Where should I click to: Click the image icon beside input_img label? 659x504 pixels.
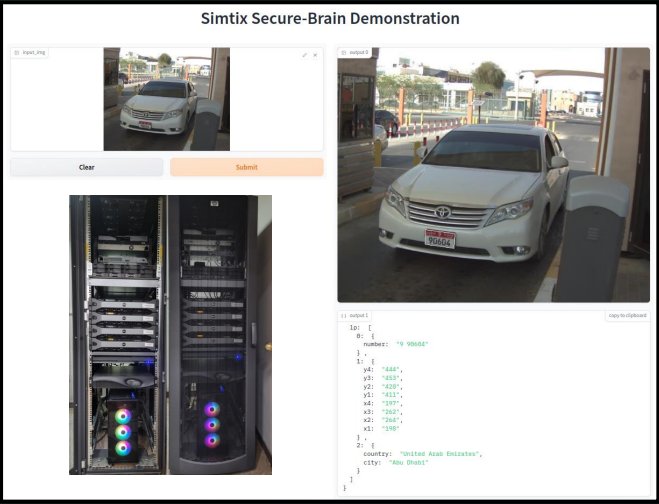coord(17,53)
